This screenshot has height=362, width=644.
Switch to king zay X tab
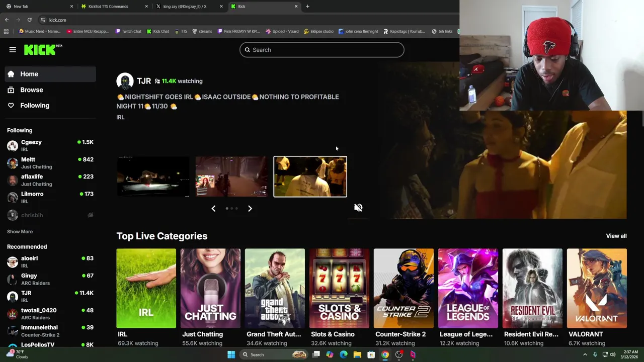pos(188,7)
